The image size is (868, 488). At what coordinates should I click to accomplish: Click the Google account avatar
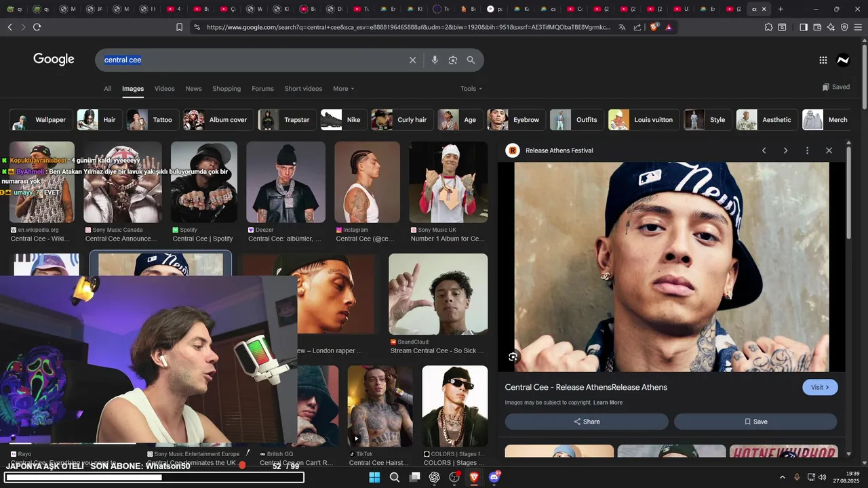pyautogui.click(x=843, y=60)
